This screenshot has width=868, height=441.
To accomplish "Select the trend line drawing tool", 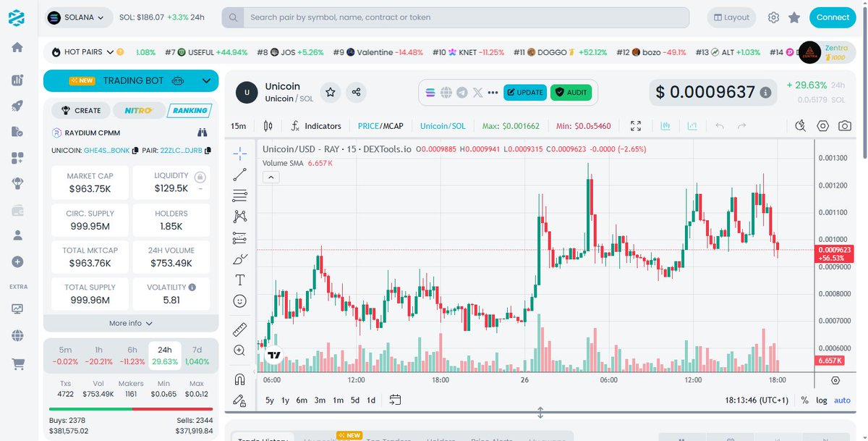I will coord(240,175).
